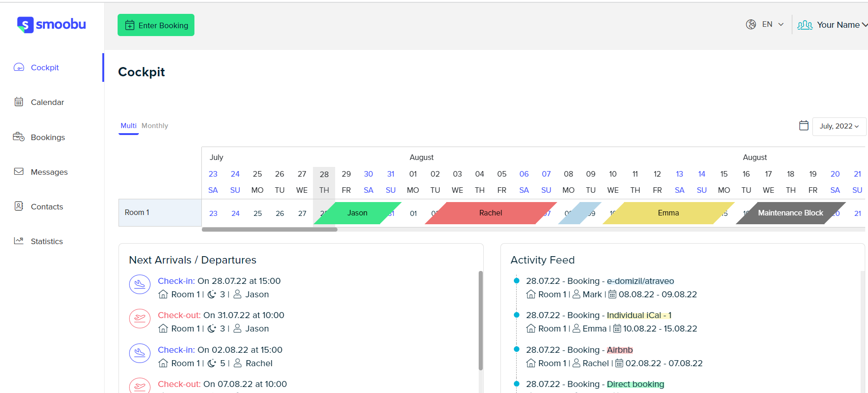Screen dimensions: 868x393
Task: Open the gray Maintenance Block bar
Action: click(791, 213)
